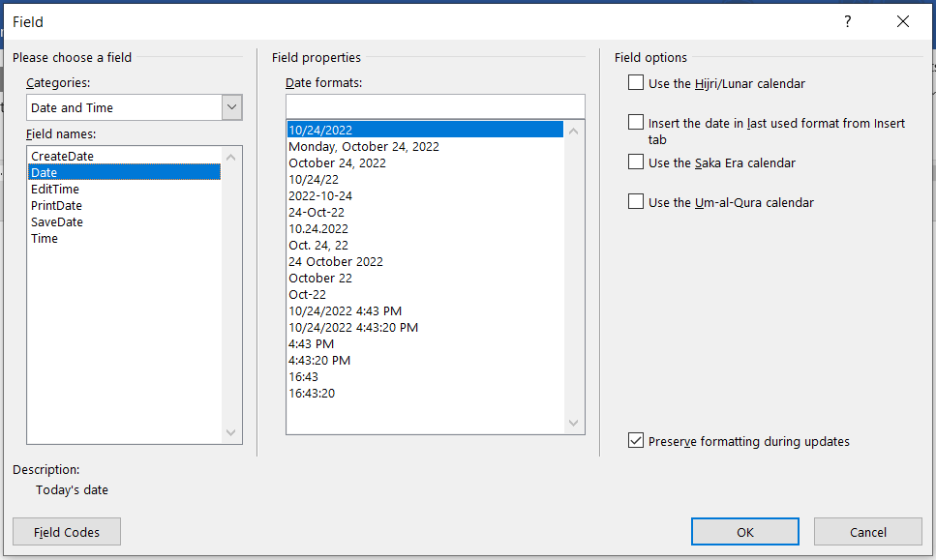Image resolution: width=936 pixels, height=560 pixels.
Task: Click the Help question mark icon
Action: click(848, 22)
